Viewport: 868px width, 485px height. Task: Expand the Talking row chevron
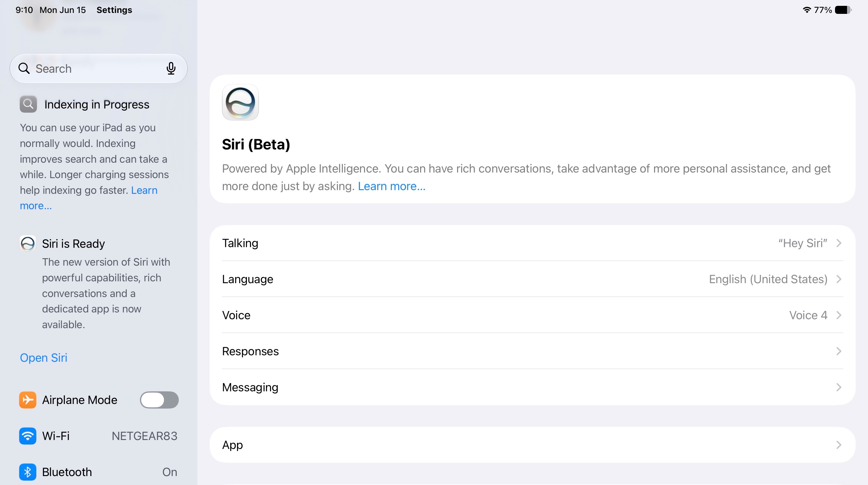(x=839, y=243)
